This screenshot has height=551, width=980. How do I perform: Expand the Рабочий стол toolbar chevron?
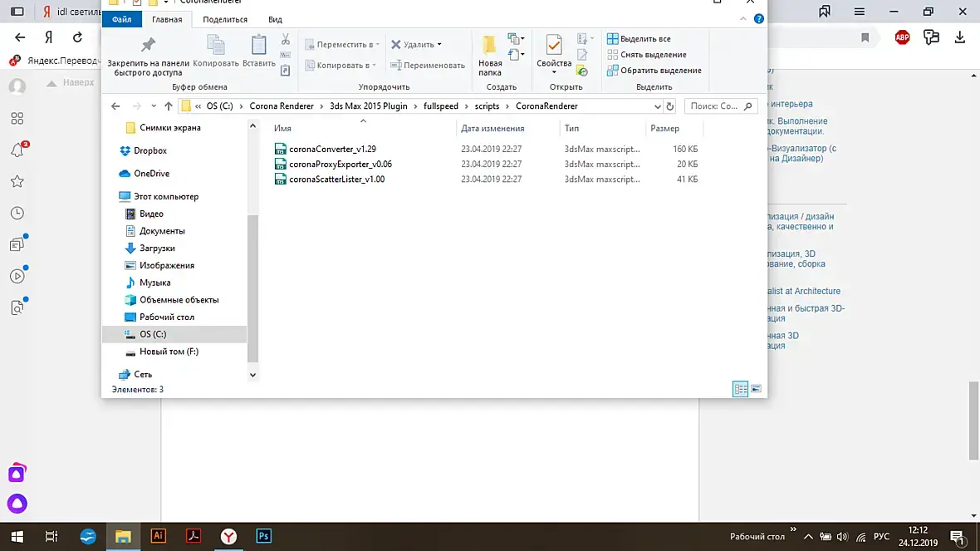[x=793, y=529]
